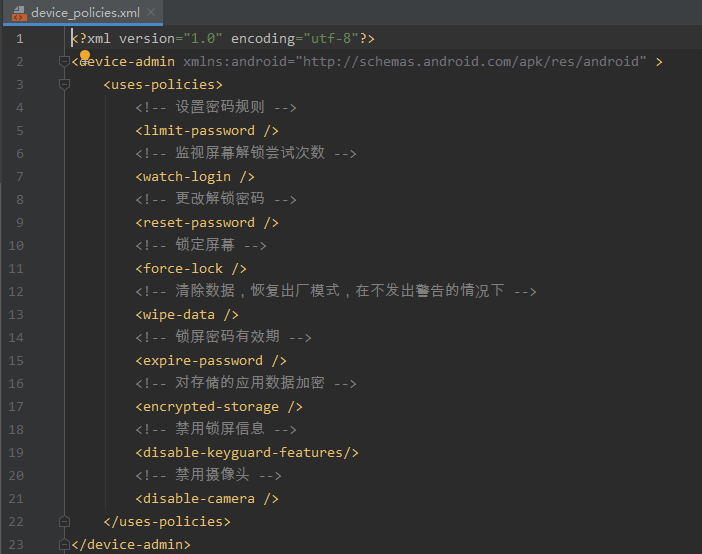The width and height of the screenshot is (702, 554).
Task: Click line number 19 in the gutter
Action: (x=16, y=452)
